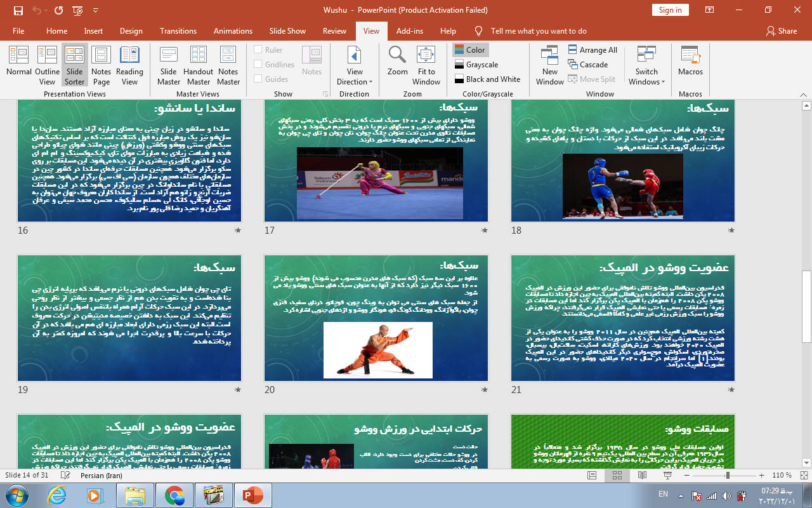Open Handout Master view
Screen dimensions: 812x508
[199, 64]
